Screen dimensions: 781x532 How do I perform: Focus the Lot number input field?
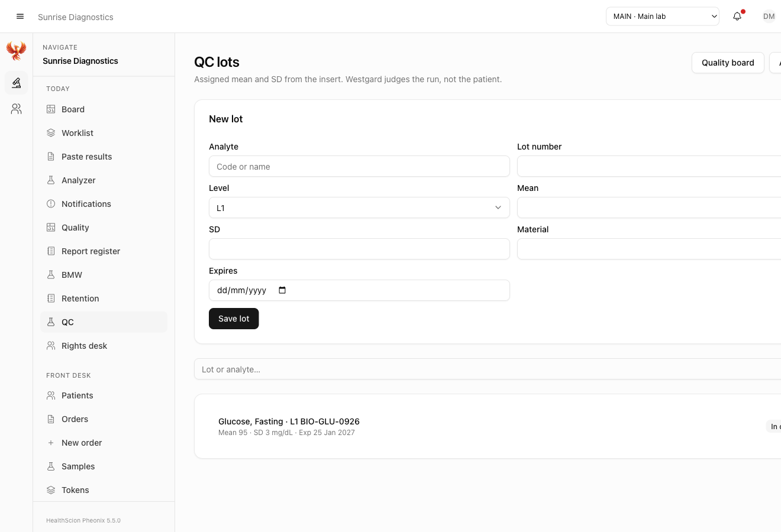(649, 167)
